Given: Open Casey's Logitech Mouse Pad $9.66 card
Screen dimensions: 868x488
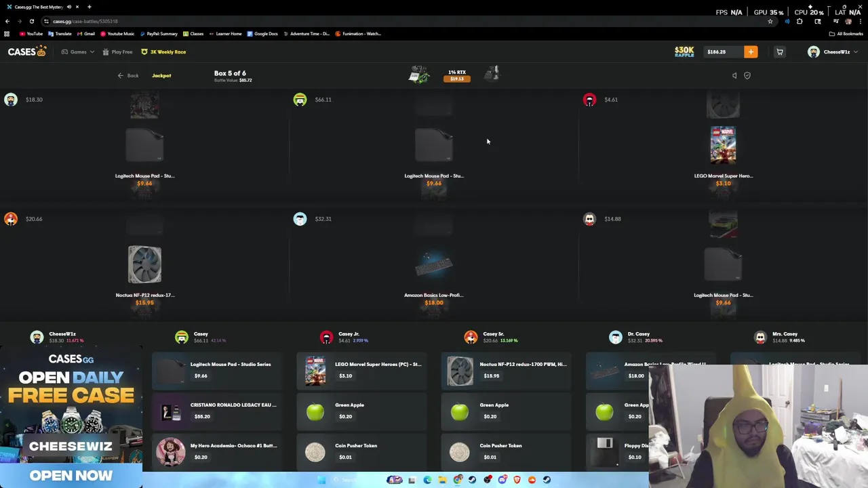Looking at the screenshot, I should click(x=218, y=370).
